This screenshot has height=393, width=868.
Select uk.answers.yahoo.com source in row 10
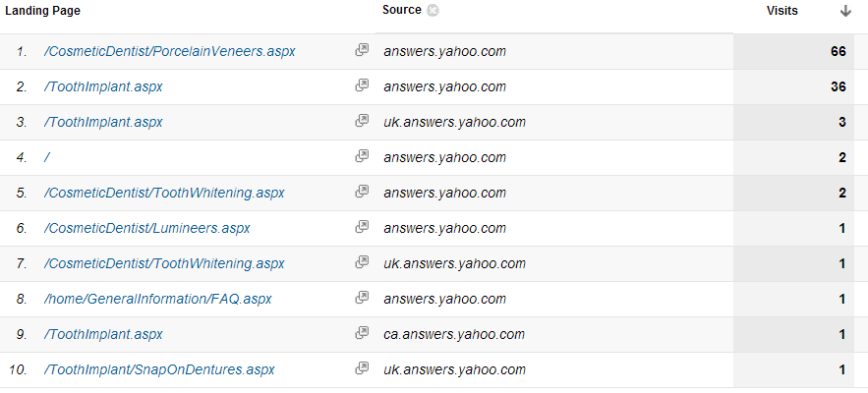point(454,370)
